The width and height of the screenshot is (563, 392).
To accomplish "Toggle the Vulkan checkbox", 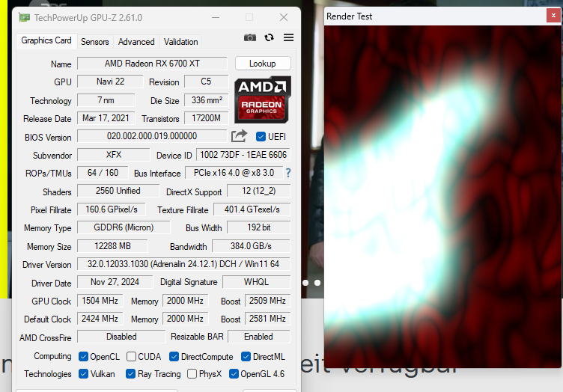I will coord(83,374).
